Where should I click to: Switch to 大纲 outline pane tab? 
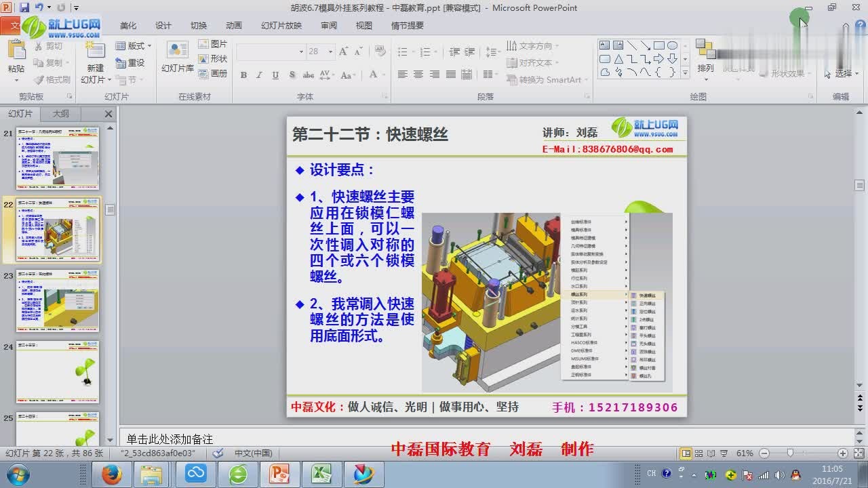pos(61,114)
